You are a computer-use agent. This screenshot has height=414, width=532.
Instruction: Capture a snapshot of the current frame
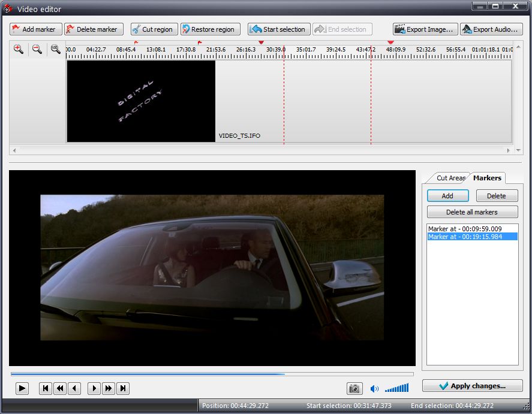(x=354, y=388)
